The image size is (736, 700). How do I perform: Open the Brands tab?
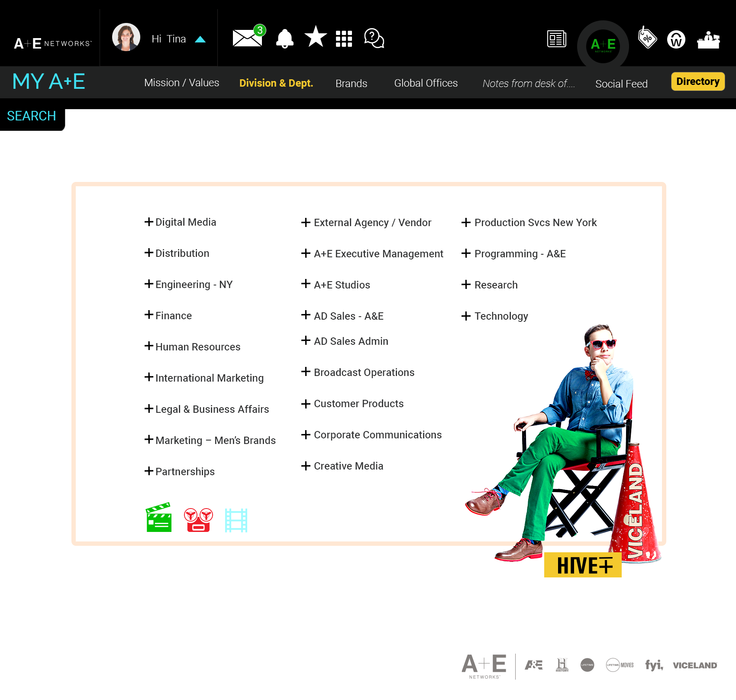coord(351,84)
